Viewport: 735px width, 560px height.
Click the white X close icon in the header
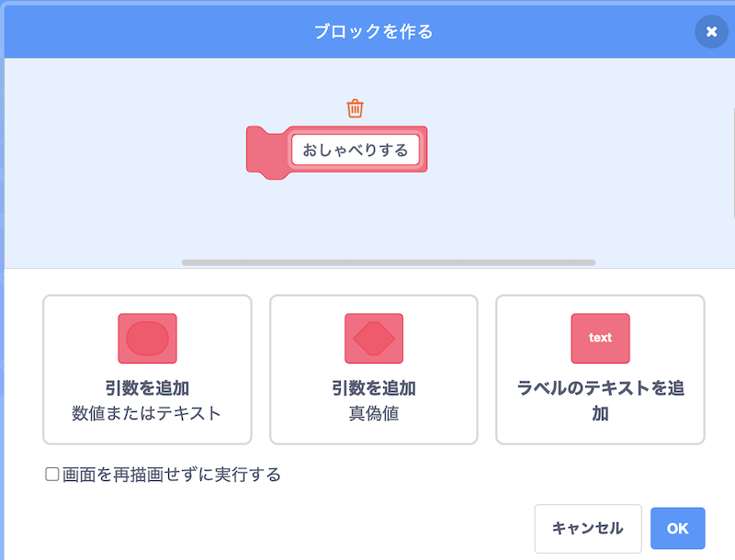coord(711,32)
